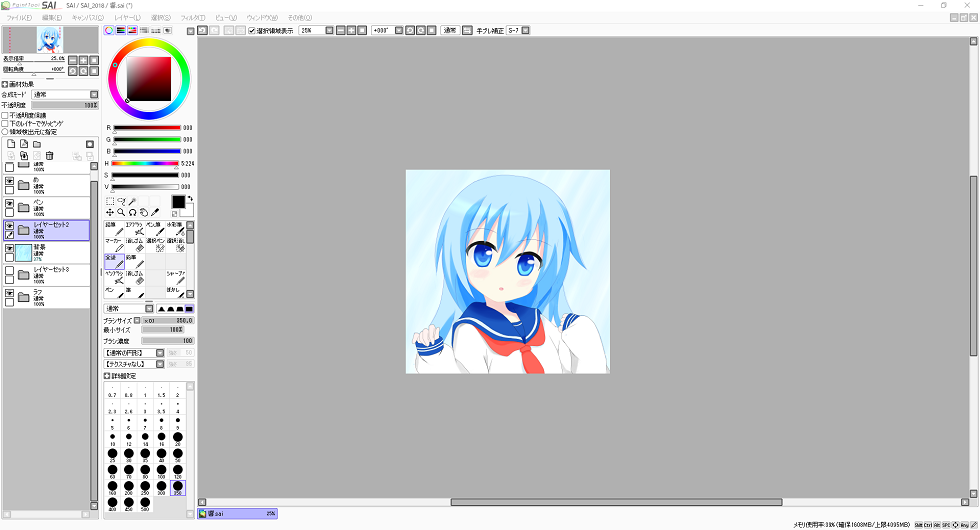Hide the ペン layer folder
The width and height of the screenshot is (980, 530).
(9, 204)
